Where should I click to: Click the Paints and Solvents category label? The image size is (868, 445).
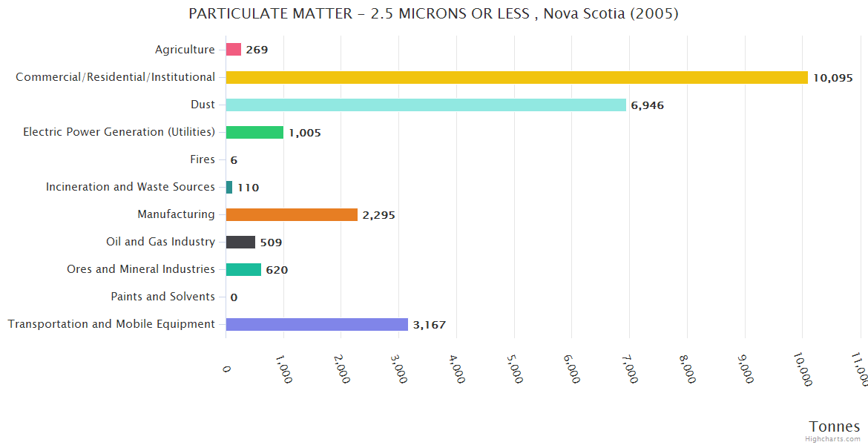click(162, 297)
